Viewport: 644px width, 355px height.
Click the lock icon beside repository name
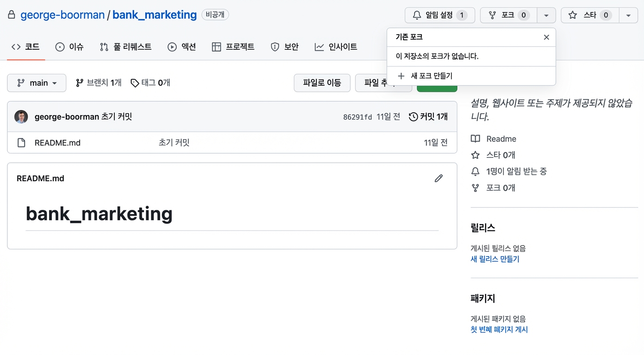pos(12,15)
